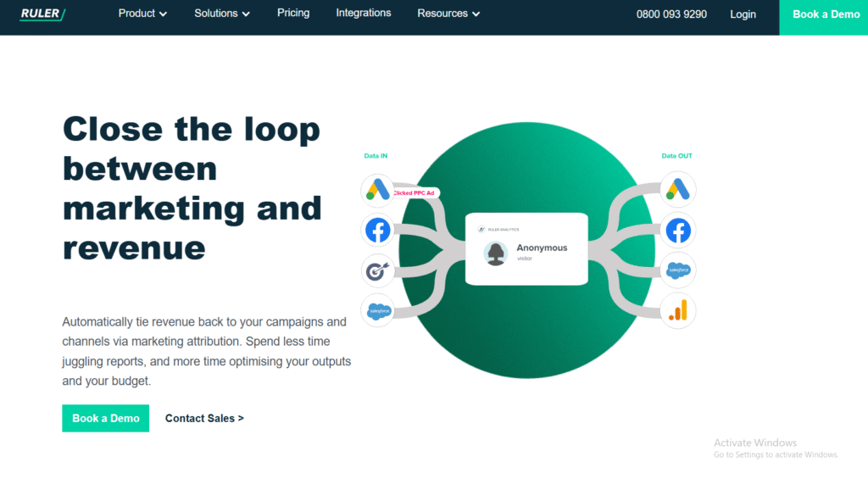Click Facebook icon under Data IN
Viewport: 868px width, 479px height.
[377, 230]
